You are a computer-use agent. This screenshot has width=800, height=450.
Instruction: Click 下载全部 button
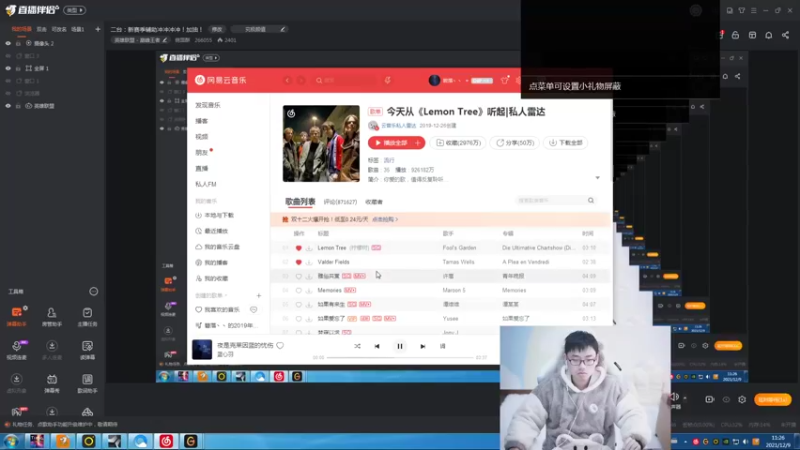565,143
